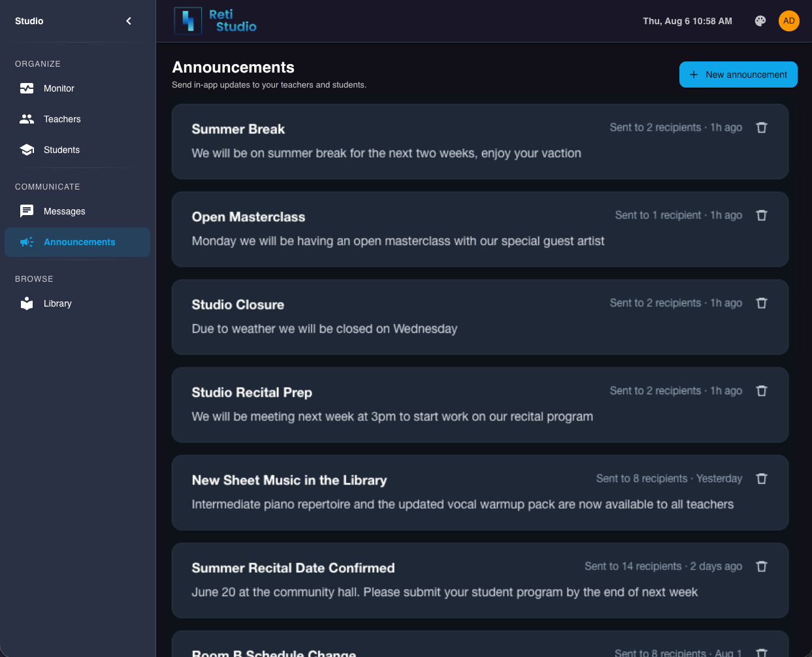Click the Reti Studio logo
This screenshot has height=657, width=812.
click(215, 21)
